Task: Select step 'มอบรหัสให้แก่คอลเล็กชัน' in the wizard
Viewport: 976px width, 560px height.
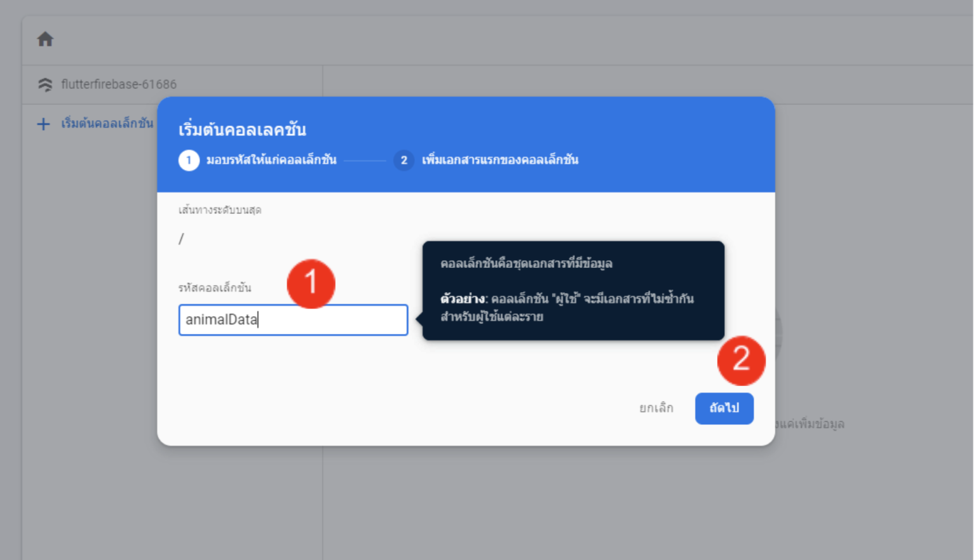Action: (272, 160)
